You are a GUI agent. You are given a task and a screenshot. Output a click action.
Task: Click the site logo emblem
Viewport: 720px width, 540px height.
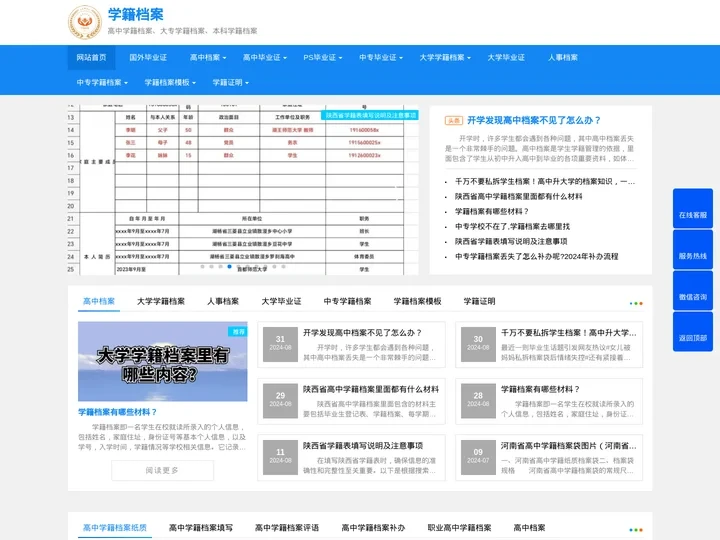[x=85, y=22]
